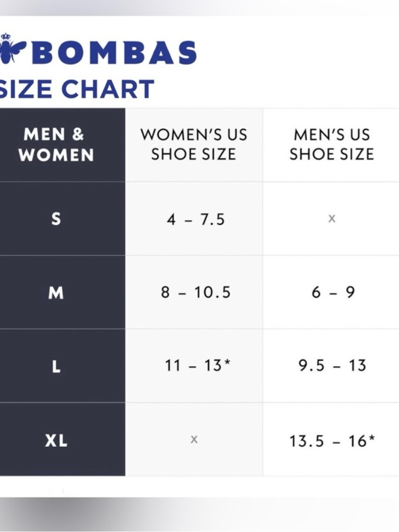
Task: Click the MEN & WOMEN column header
Action: [x=56, y=144]
